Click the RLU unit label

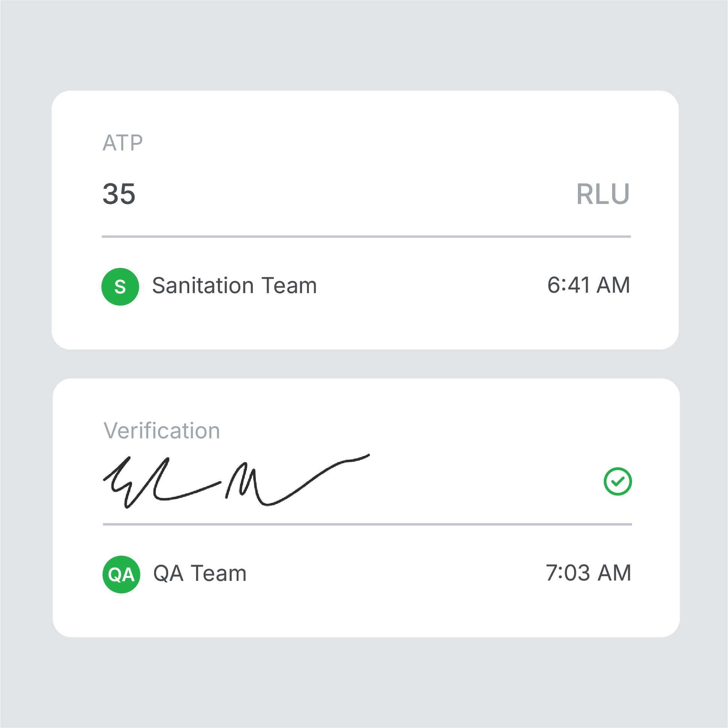[603, 195]
